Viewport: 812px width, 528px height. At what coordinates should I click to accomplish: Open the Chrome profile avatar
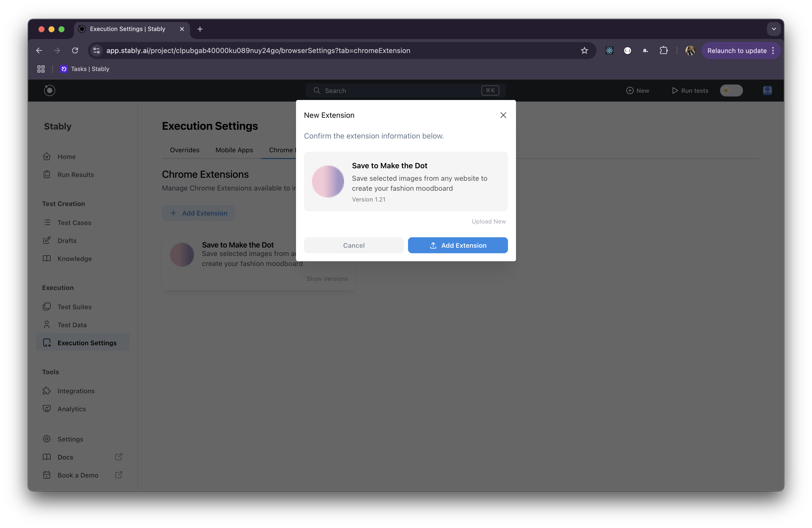(690, 50)
